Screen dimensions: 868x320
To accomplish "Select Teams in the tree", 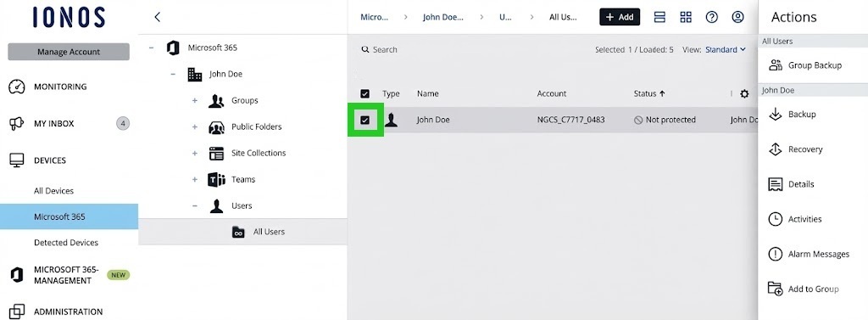I will [243, 180].
